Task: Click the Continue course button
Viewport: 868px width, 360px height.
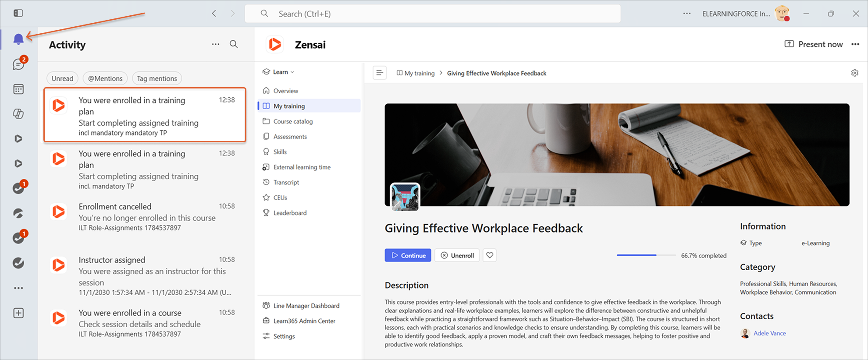Action: (x=408, y=255)
